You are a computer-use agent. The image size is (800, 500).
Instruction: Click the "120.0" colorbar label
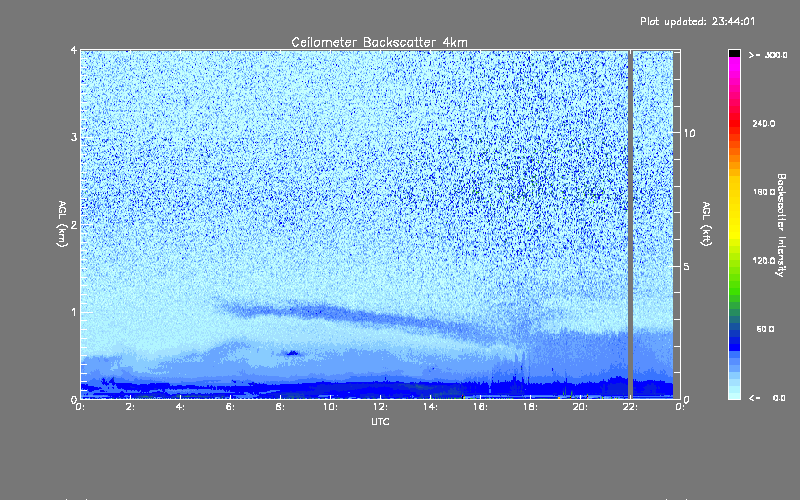click(x=764, y=260)
